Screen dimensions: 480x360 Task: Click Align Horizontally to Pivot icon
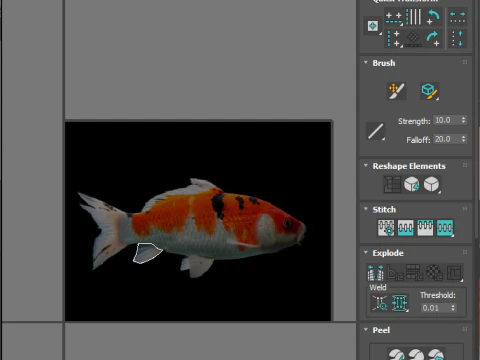coord(394,17)
